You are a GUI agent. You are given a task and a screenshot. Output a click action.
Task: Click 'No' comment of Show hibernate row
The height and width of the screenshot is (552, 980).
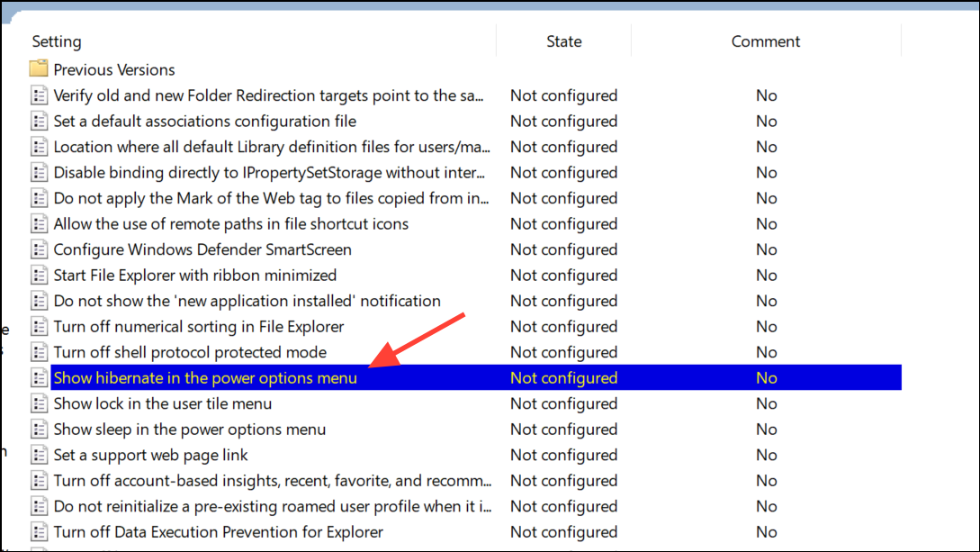pos(766,377)
